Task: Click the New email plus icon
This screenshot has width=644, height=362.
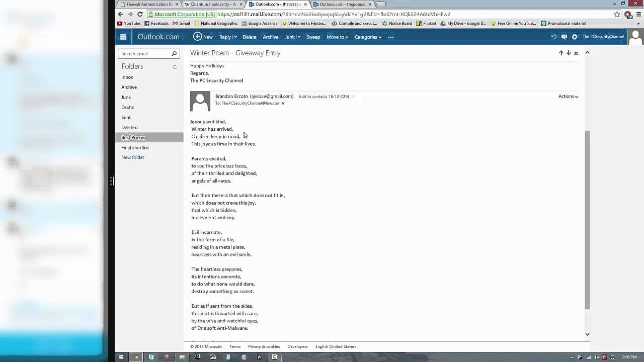Action: [x=197, y=36]
